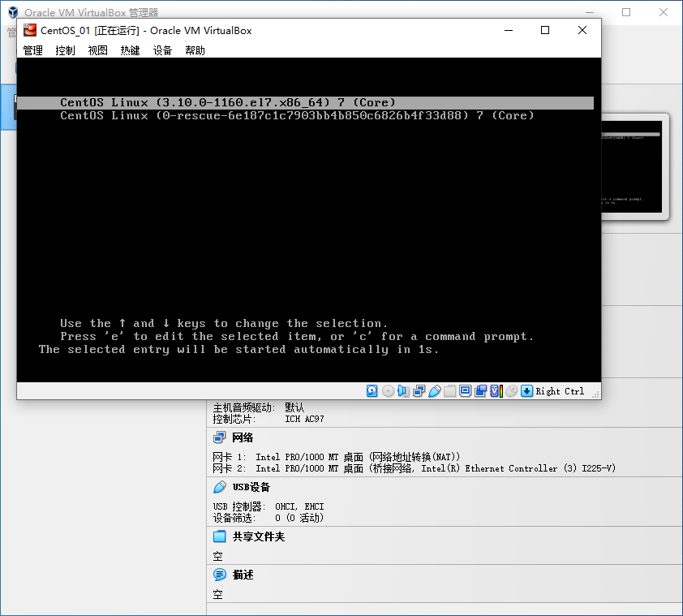Open the 共享文件夹 settings link in Manager
Viewport: 683px width, 616px height.
(x=258, y=536)
